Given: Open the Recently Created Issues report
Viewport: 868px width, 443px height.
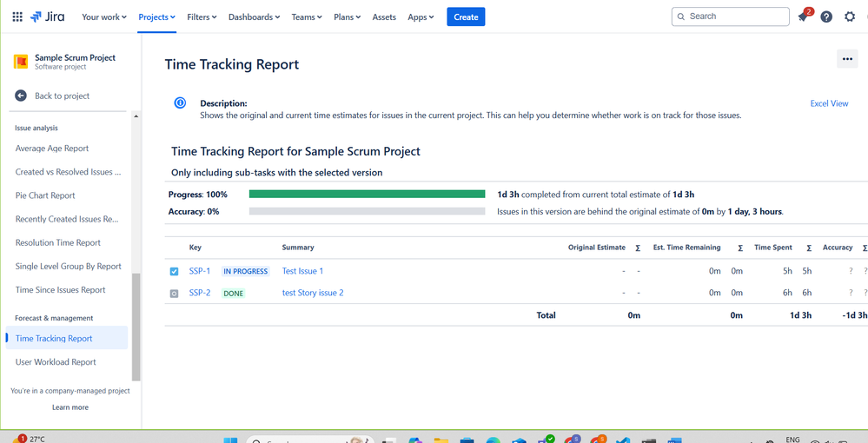Looking at the screenshot, I should [67, 219].
